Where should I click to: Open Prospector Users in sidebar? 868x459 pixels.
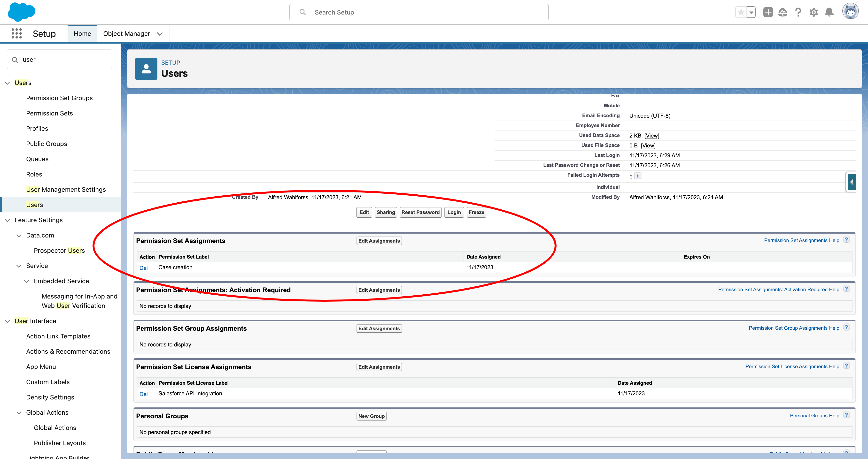coord(59,251)
